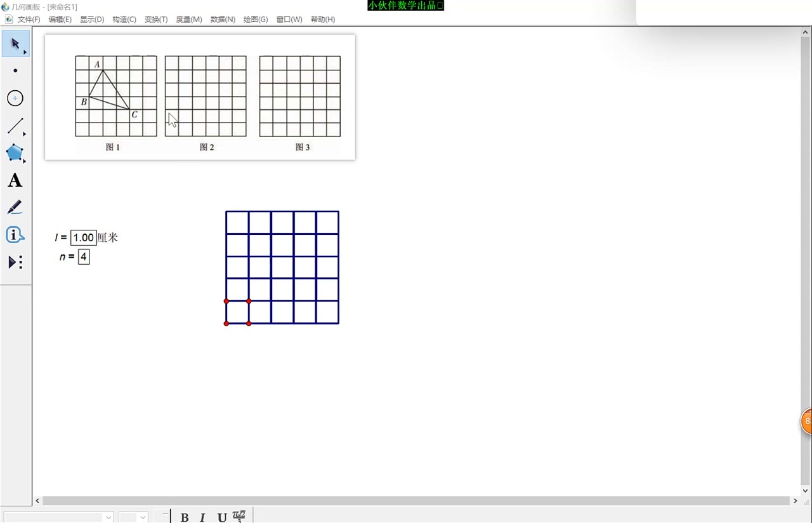Open the 文件(F) menu
This screenshot has height=523, width=812.
click(x=29, y=19)
